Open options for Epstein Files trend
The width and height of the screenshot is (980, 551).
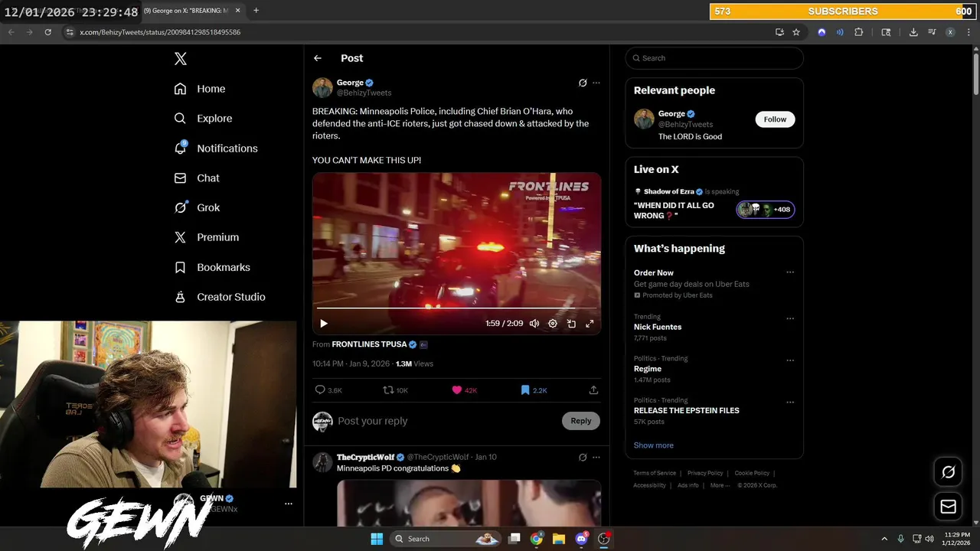[790, 403]
